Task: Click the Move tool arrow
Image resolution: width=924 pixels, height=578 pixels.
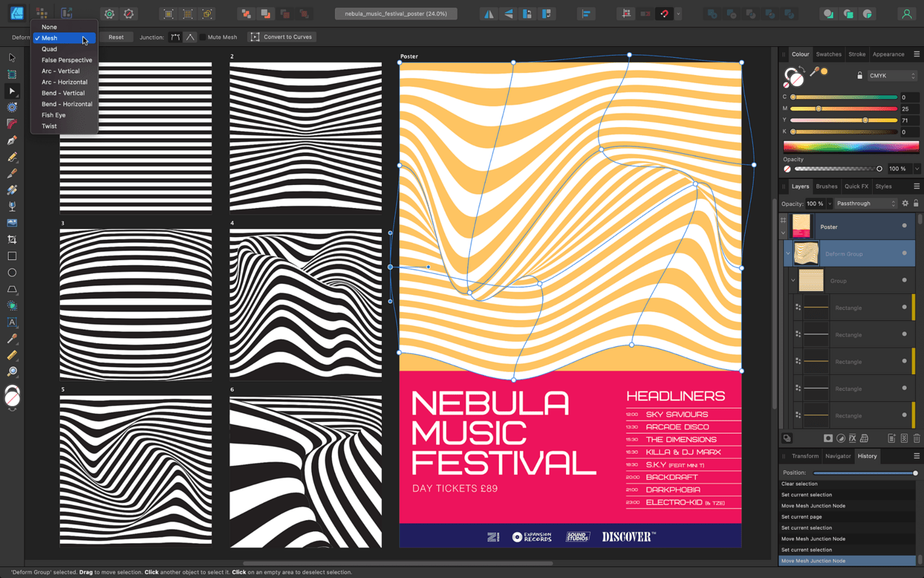Action: pos(12,58)
